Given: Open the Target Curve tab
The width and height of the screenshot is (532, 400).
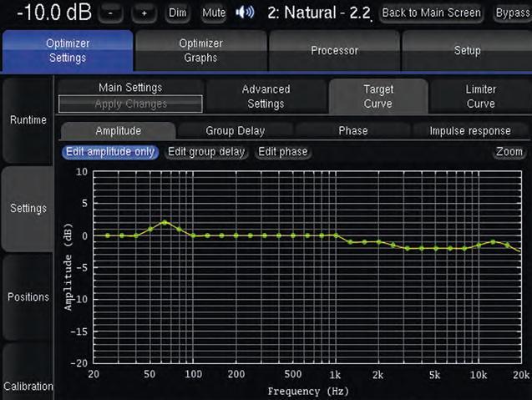Looking at the screenshot, I should (x=378, y=96).
